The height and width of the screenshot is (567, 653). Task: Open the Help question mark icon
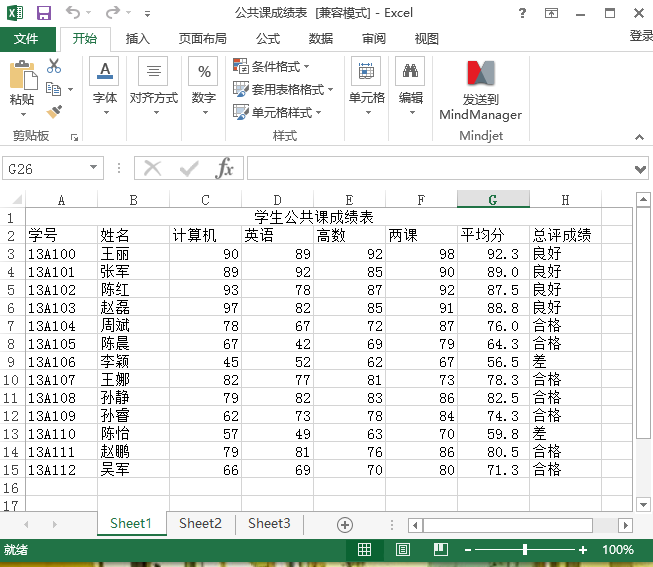point(522,13)
